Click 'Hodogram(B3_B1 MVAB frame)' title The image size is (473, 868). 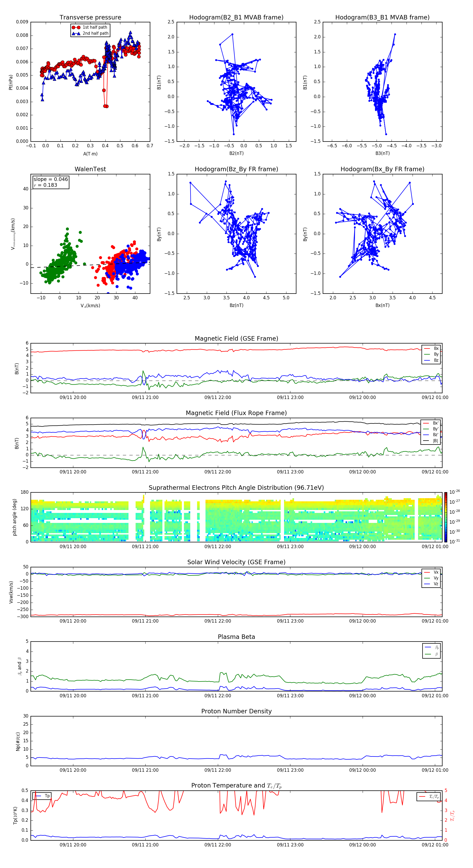tap(382, 17)
